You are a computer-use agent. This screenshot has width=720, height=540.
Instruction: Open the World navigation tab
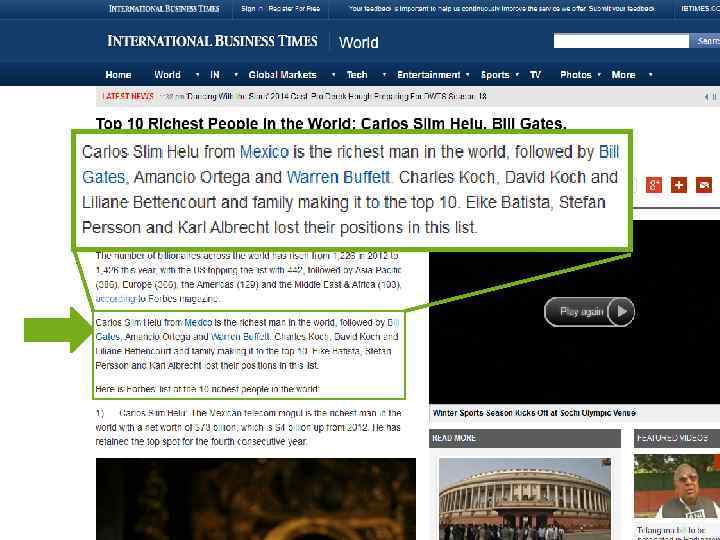click(x=167, y=74)
